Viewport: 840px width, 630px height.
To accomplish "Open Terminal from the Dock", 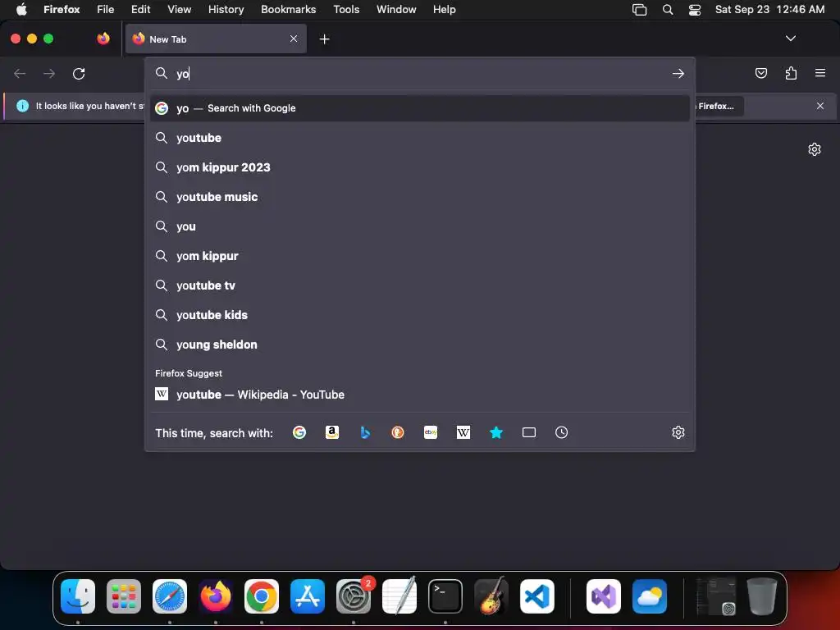I will point(445,596).
